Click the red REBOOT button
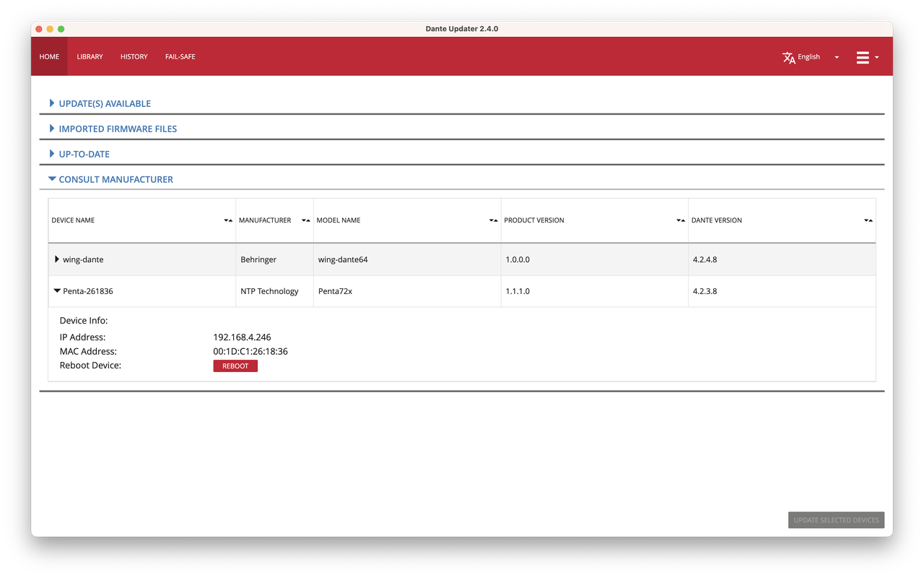The image size is (924, 578). tap(235, 366)
